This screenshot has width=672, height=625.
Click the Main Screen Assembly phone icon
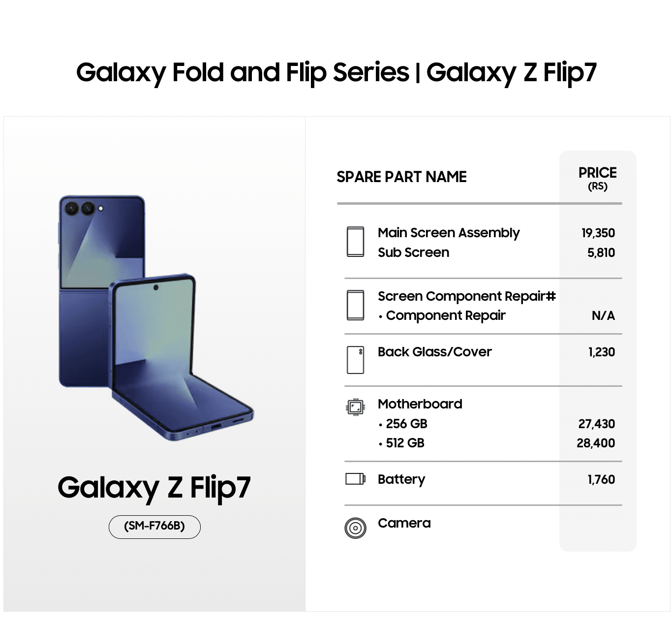pyautogui.click(x=355, y=242)
